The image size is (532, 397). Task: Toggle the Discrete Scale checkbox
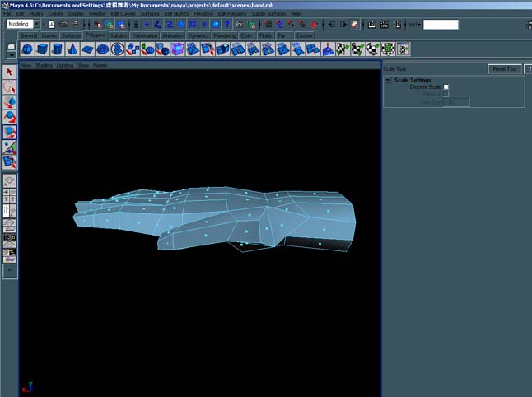pyautogui.click(x=446, y=87)
